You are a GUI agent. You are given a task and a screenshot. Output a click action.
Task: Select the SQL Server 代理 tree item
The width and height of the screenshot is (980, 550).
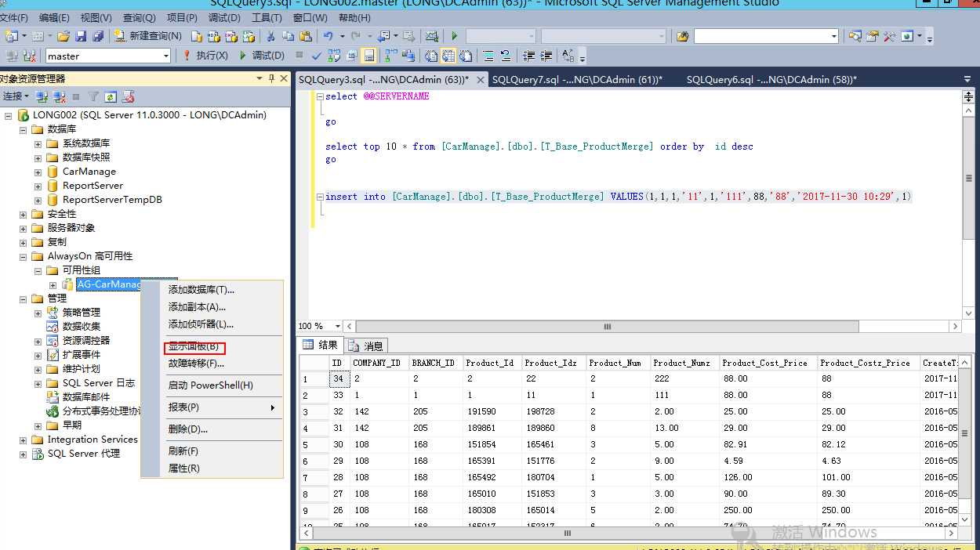click(84, 454)
